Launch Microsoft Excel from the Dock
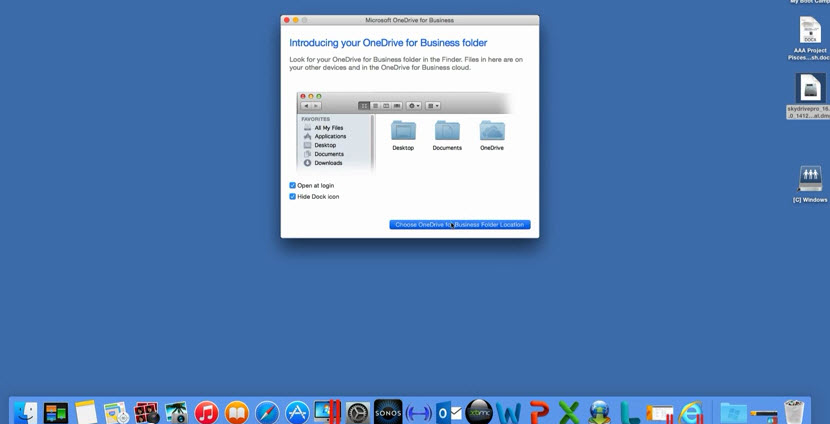Viewport: 830px width, 424px height. coord(569,412)
